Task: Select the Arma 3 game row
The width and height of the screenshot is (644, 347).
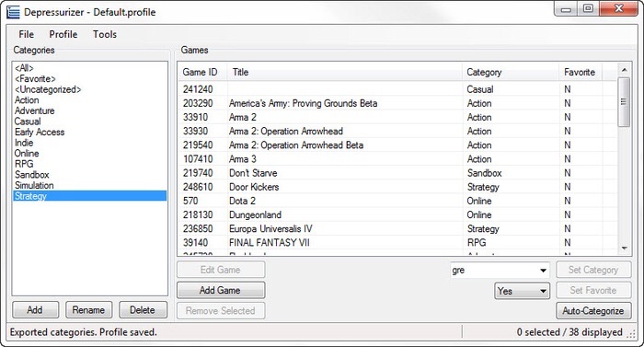Action: tap(397, 159)
